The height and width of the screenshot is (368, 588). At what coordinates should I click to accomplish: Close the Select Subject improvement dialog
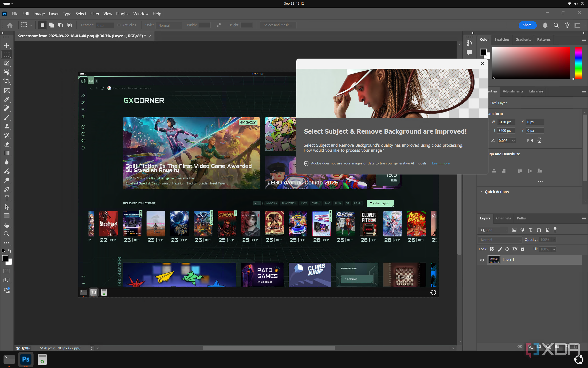click(482, 63)
